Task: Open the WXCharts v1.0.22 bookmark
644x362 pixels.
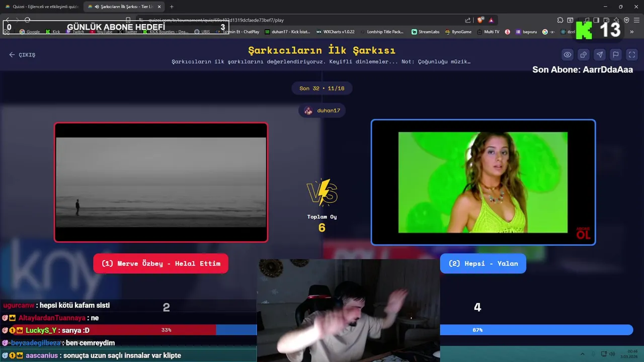Action: 336,32
